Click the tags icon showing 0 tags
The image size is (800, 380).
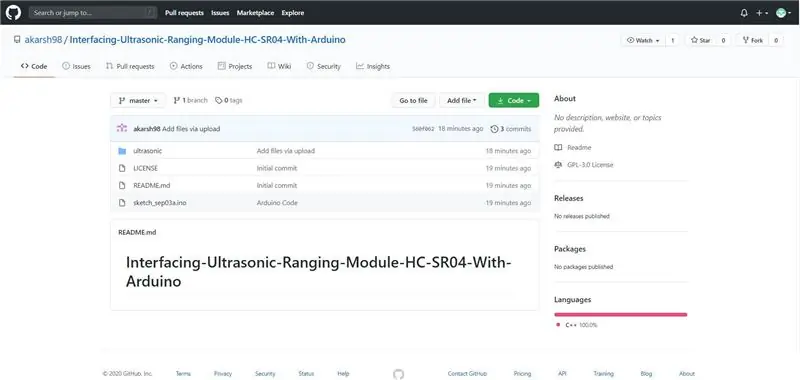pyautogui.click(x=218, y=100)
